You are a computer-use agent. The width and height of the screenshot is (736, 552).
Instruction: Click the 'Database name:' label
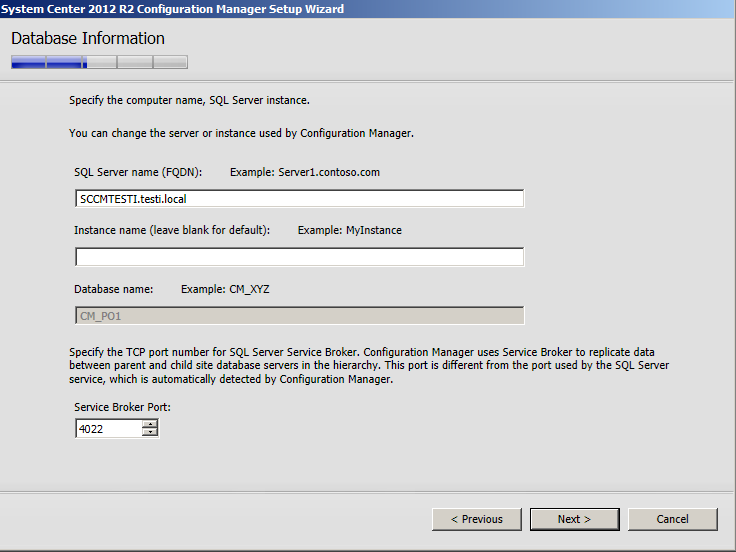tap(114, 289)
